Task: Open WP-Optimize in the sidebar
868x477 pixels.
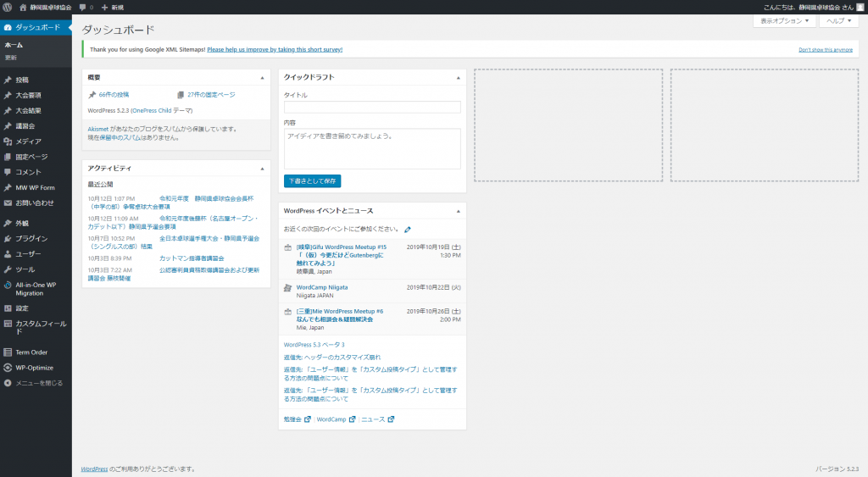Action: (34, 368)
